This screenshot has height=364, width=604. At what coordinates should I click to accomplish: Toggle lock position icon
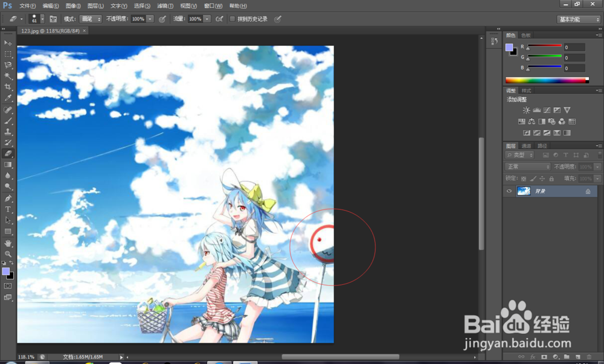click(x=542, y=179)
